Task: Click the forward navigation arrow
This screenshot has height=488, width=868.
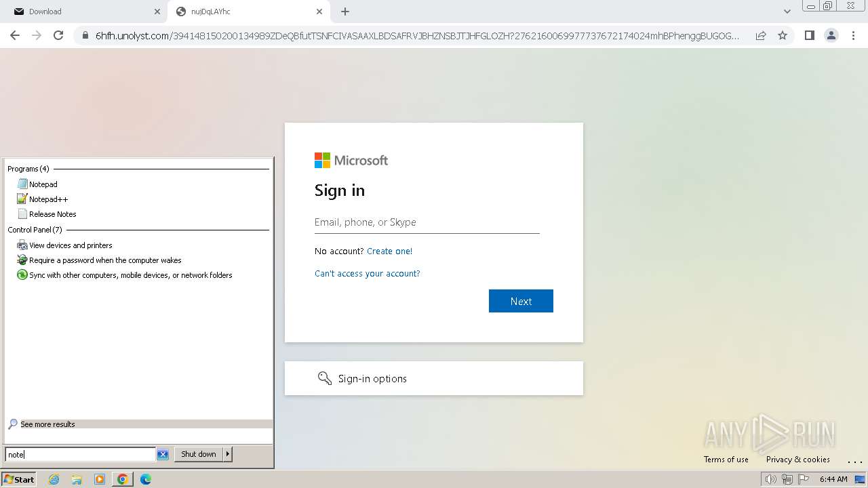Action: click(x=37, y=35)
